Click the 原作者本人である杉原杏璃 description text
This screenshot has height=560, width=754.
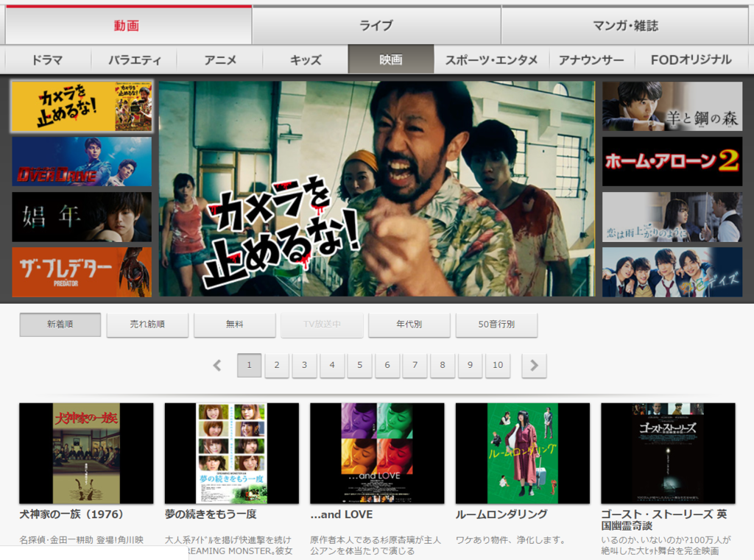click(376, 545)
